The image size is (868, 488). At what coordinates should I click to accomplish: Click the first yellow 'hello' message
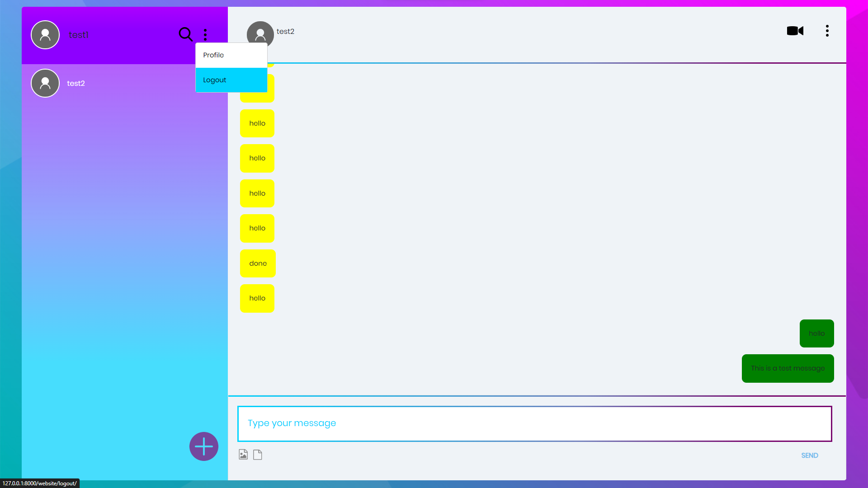click(257, 123)
